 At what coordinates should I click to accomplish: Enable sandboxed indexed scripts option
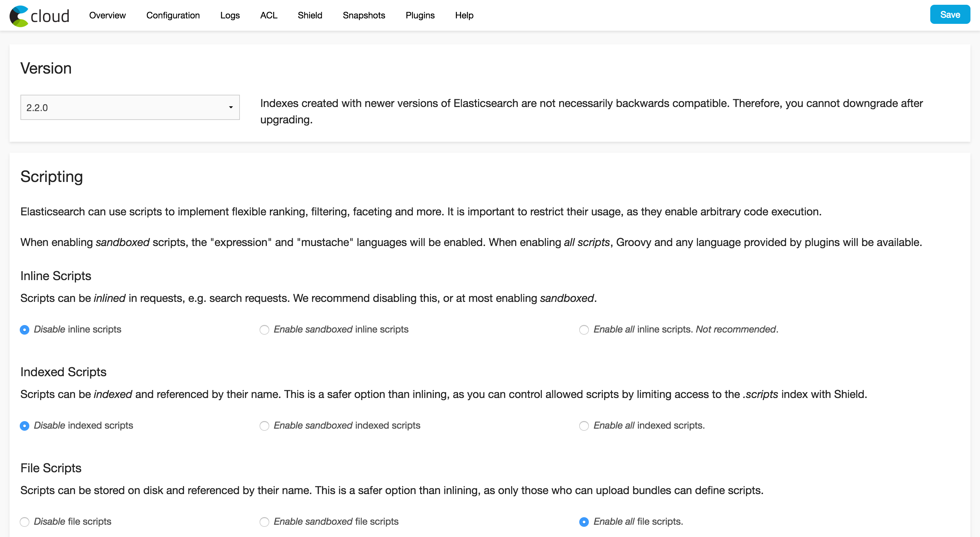(264, 425)
